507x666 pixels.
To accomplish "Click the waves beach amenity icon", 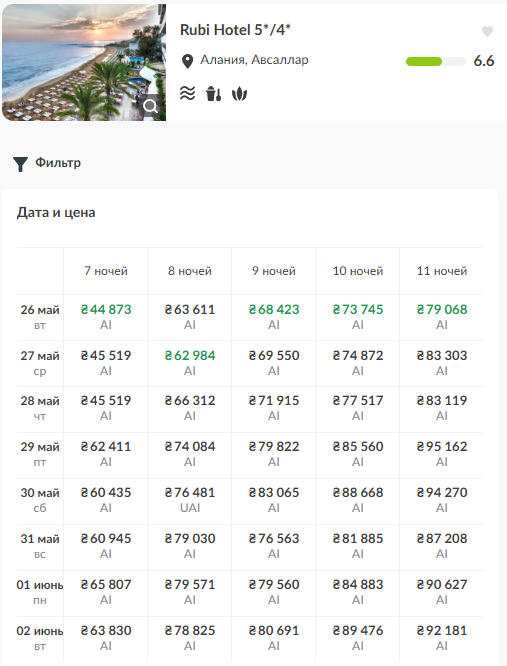I will [x=187, y=93].
